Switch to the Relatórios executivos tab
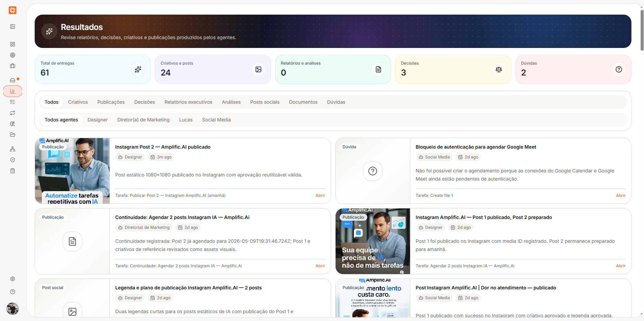This screenshot has width=644, height=321. coord(188,102)
